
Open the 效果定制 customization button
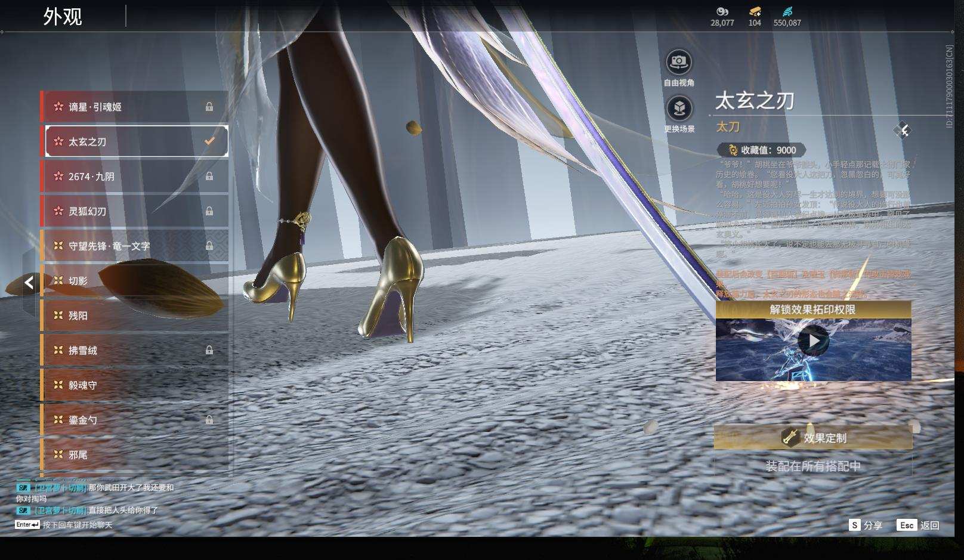click(x=813, y=438)
